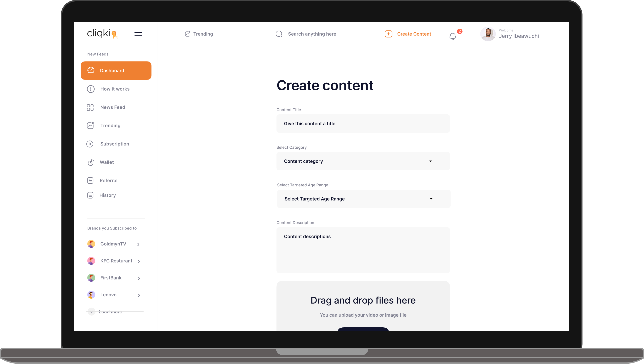This screenshot has width=644, height=364.
Task: Open the Wallet section
Action: coord(107,162)
